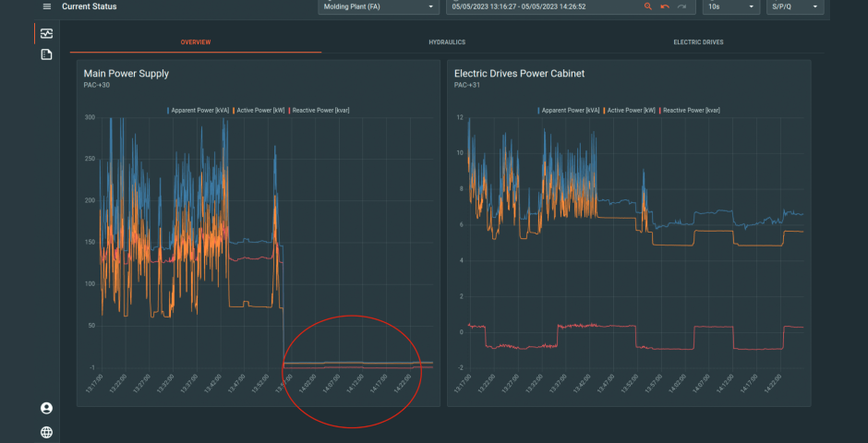Screen dimensions: 868x443
Task: Click the Main Power Supply chart title
Action: point(127,73)
